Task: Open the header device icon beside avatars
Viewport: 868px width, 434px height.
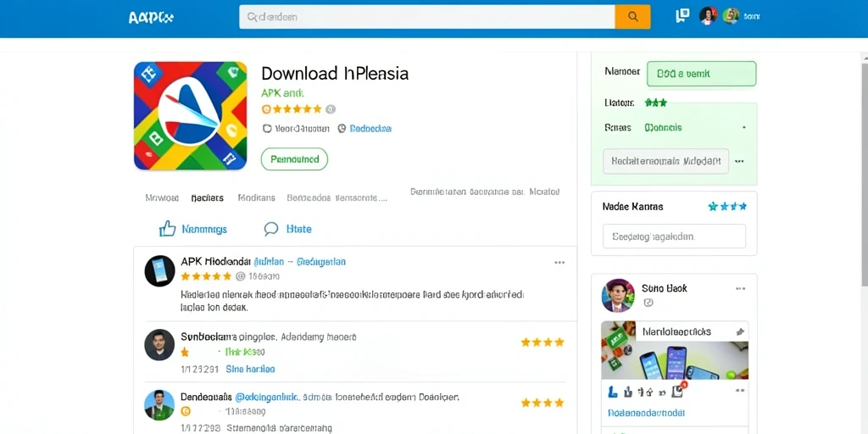Action: coord(682,15)
